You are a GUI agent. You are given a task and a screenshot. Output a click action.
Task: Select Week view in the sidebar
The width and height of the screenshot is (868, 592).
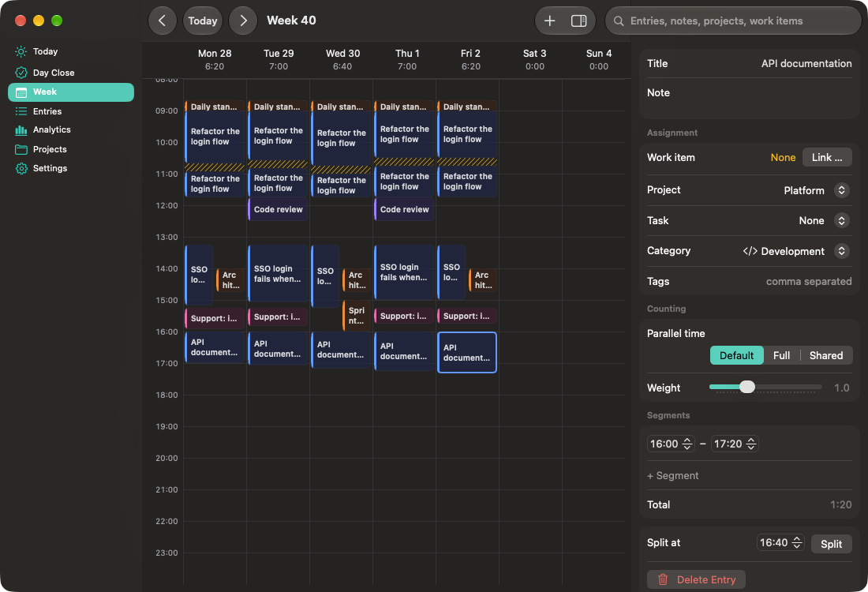click(71, 92)
